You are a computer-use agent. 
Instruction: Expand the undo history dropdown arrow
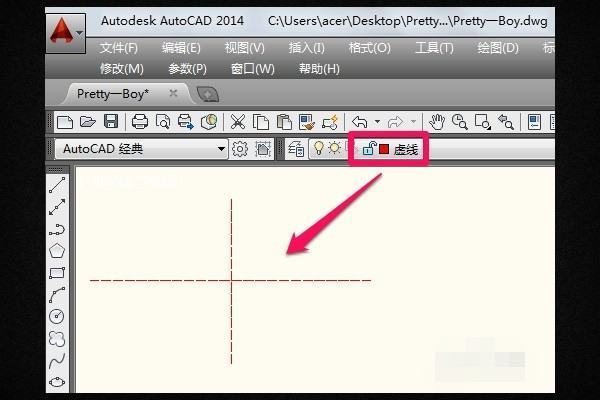[377, 122]
